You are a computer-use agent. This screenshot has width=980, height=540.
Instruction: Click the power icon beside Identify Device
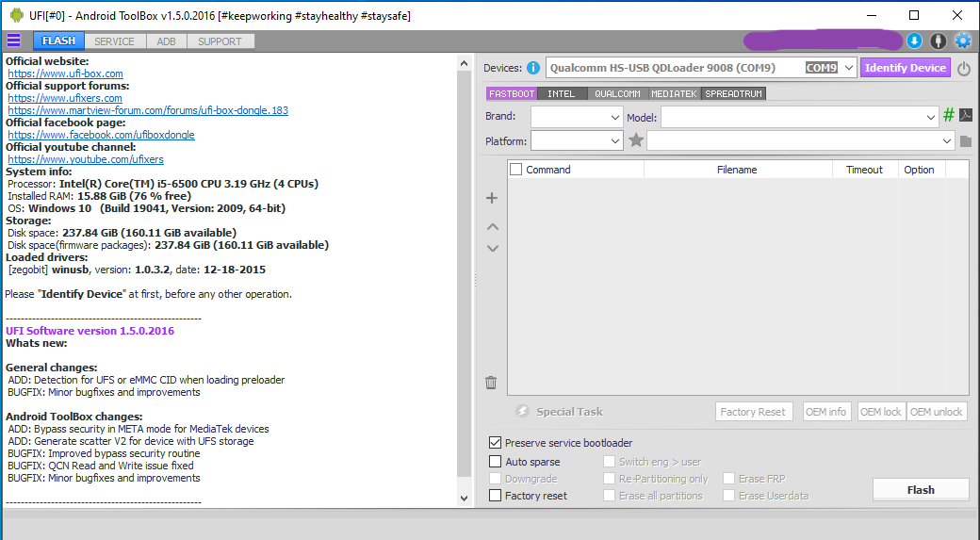964,68
